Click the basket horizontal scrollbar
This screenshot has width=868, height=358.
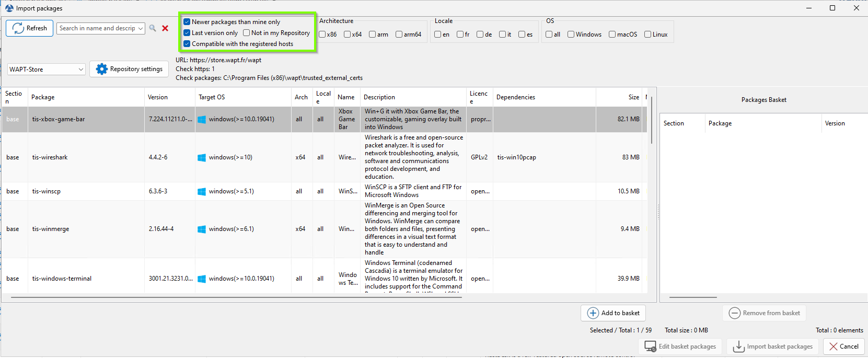tap(693, 297)
